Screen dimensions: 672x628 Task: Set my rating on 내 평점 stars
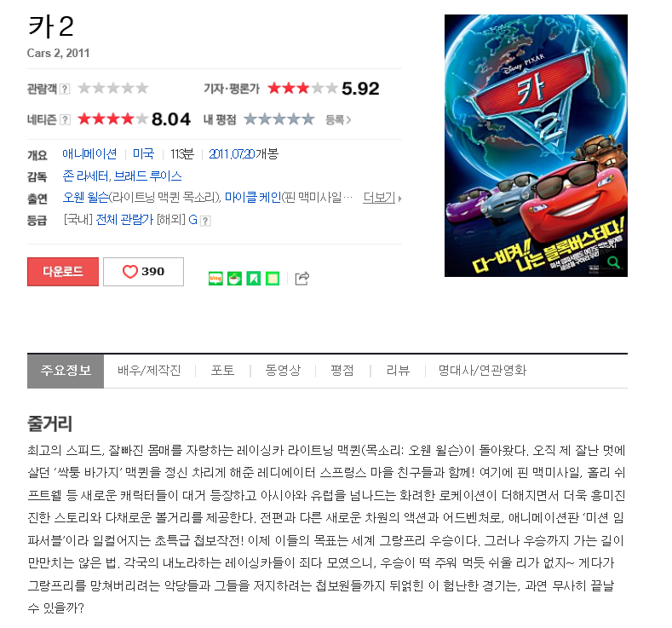pos(279,119)
